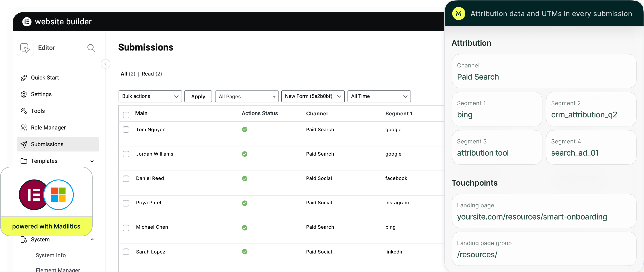Check the Jordan Williams row checkbox

click(126, 154)
